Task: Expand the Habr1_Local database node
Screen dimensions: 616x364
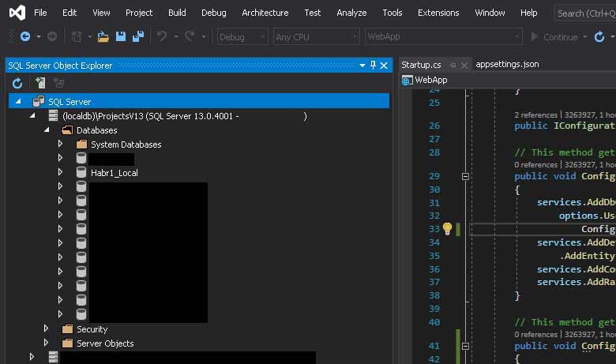Action: [60, 172]
